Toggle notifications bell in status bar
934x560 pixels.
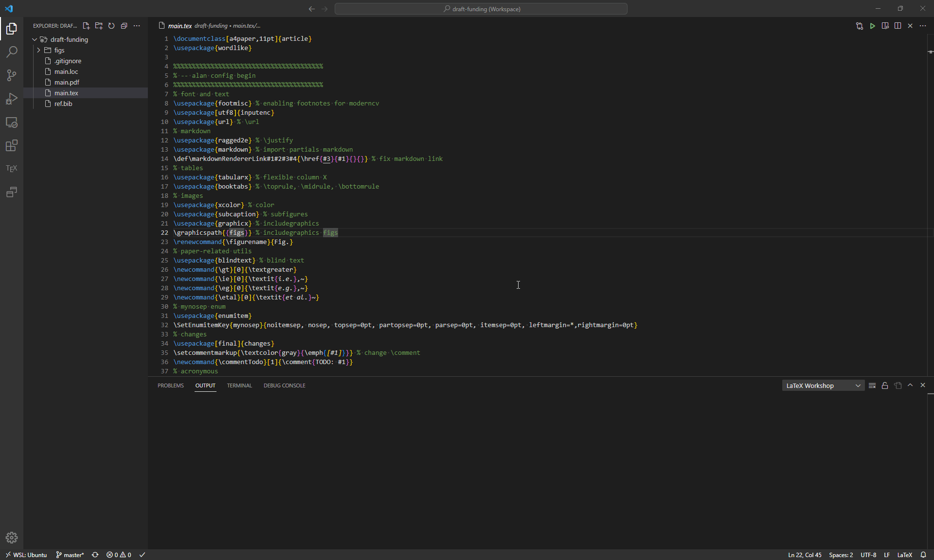(x=923, y=555)
